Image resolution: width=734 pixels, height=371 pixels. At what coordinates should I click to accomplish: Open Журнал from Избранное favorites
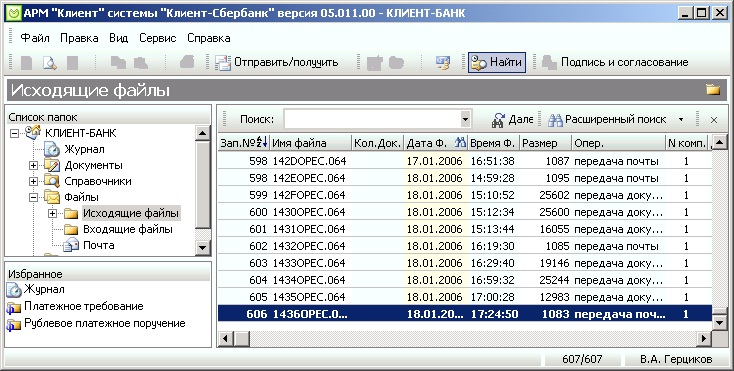[x=44, y=290]
